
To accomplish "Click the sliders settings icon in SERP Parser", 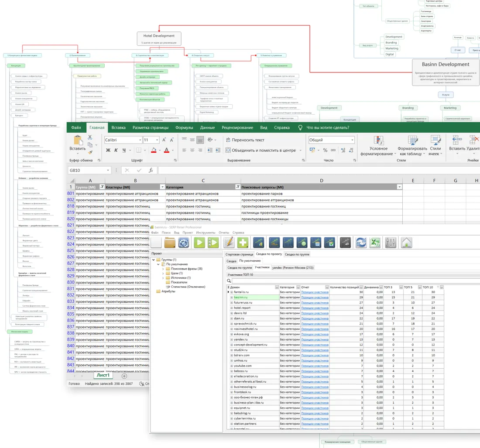I will tap(391, 243).
